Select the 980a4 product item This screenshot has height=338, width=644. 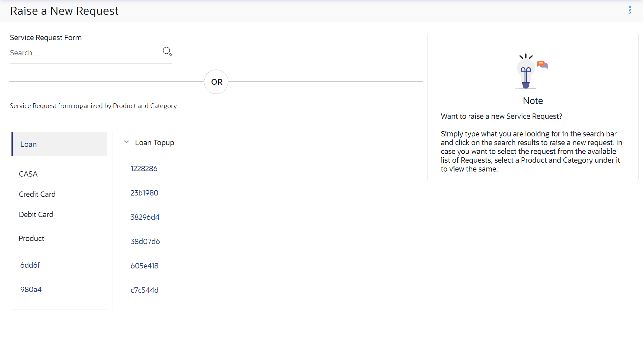pyautogui.click(x=31, y=289)
